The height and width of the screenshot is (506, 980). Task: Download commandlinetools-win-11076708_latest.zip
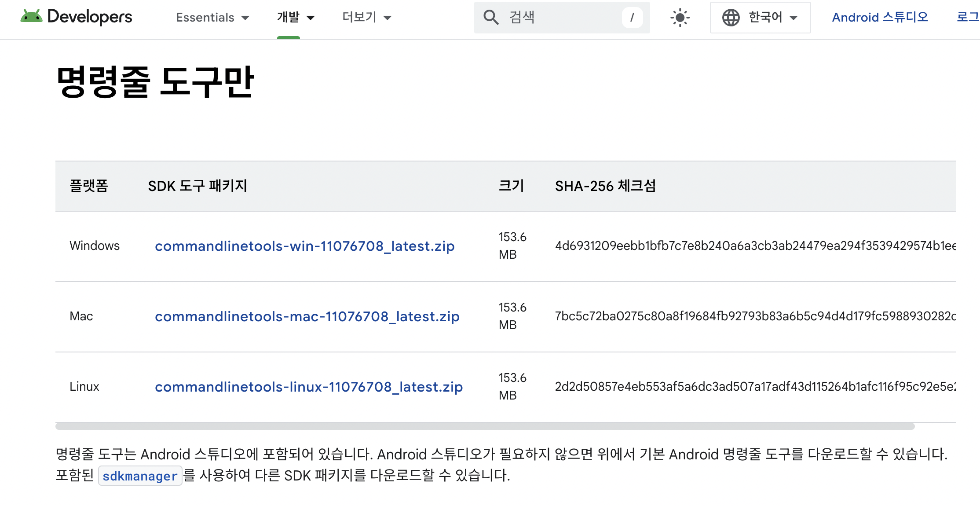(305, 246)
